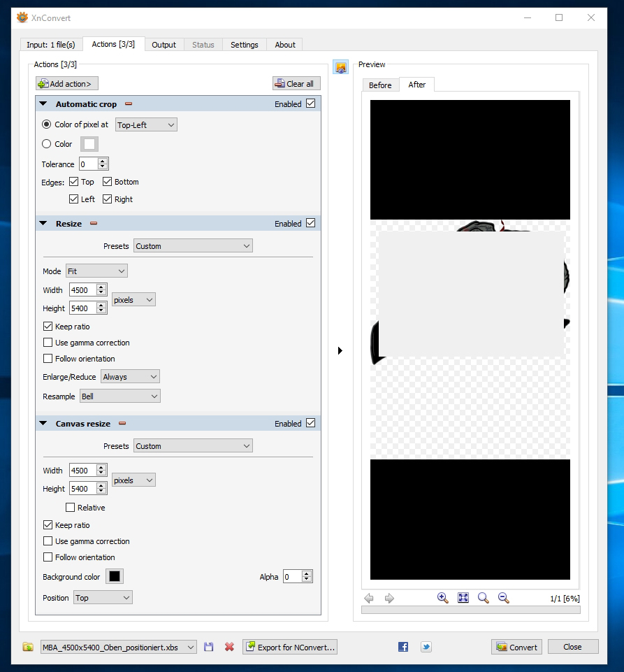This screenshot has height=672, width=624.
Task: Collapse the Automatic crop section
Action: [43, 103]
